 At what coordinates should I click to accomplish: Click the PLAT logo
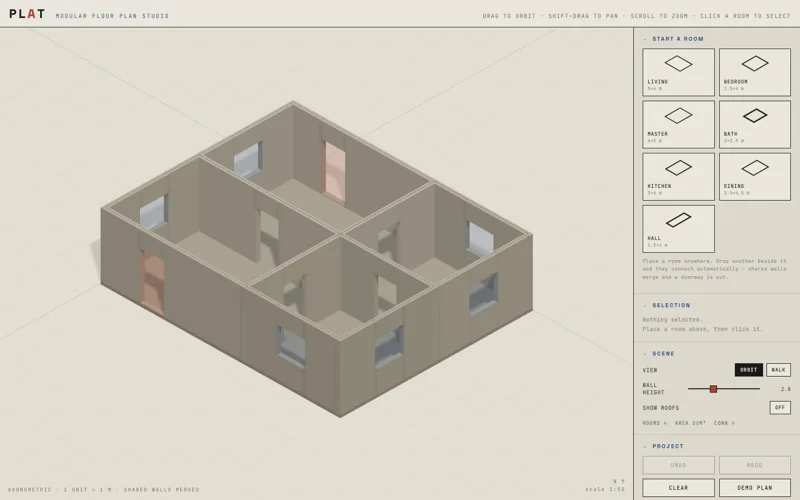tap(27, 14)
